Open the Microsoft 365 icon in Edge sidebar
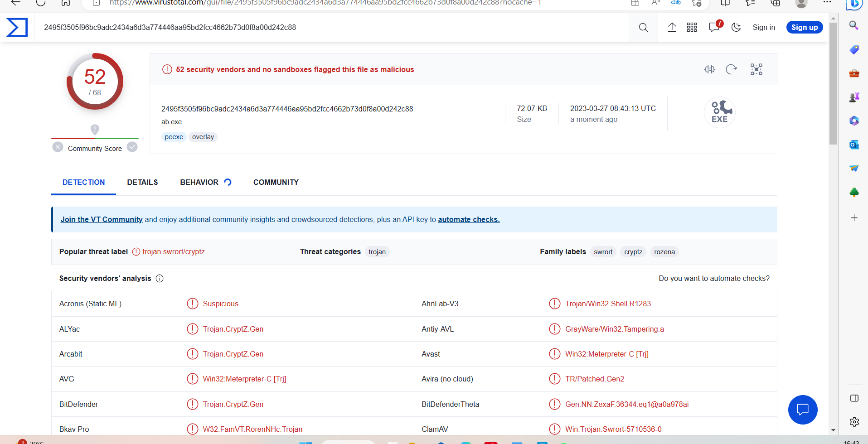 click(854, 121)
